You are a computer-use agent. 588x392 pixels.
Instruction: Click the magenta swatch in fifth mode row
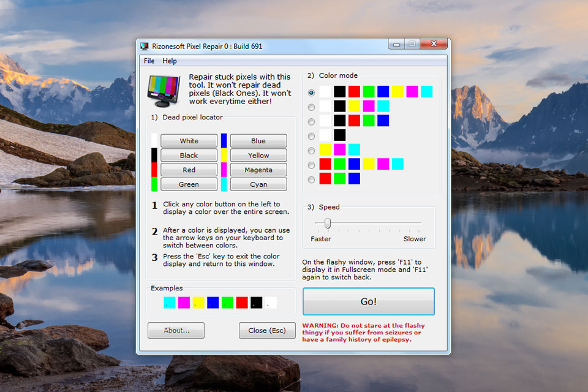coord(339,149)
